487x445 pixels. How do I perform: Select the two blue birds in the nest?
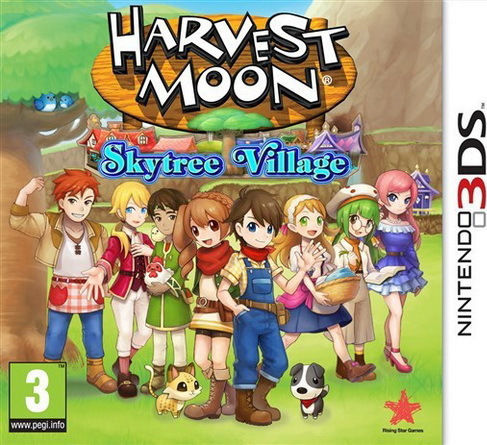pos(53,102)
